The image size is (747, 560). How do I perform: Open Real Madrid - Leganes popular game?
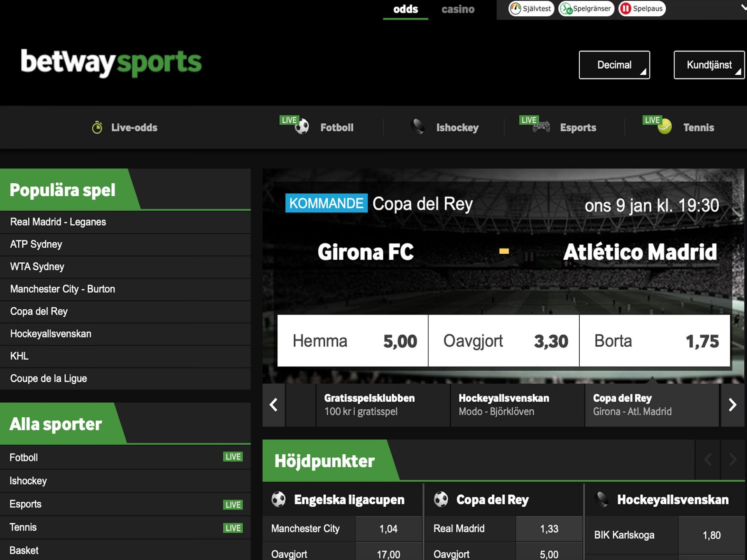pos(125,222)
